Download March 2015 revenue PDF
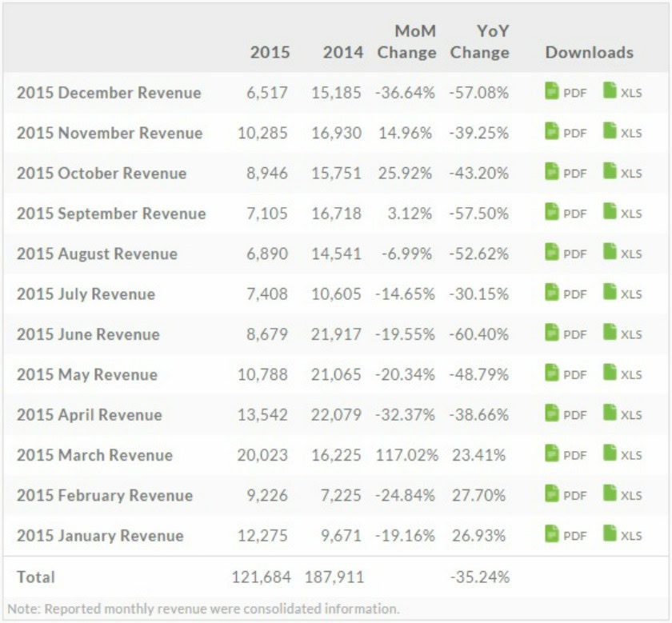The height and width of the screenshot is (623, 672). (x=566, y=455)
